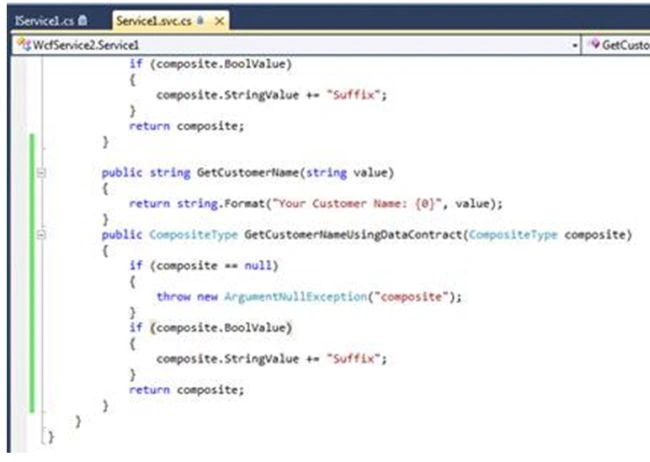Click the GetCustomerName method name
The width and height of the screenshot is (650, 462).
(247, 173)
